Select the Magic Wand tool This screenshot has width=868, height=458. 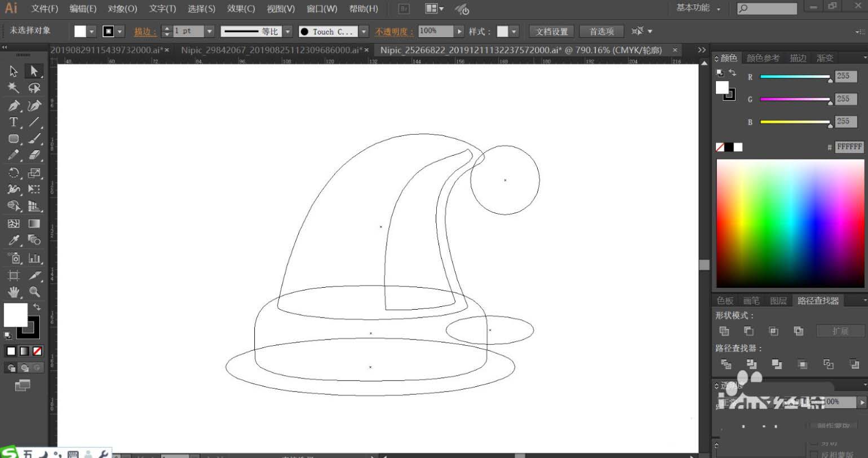14,88
